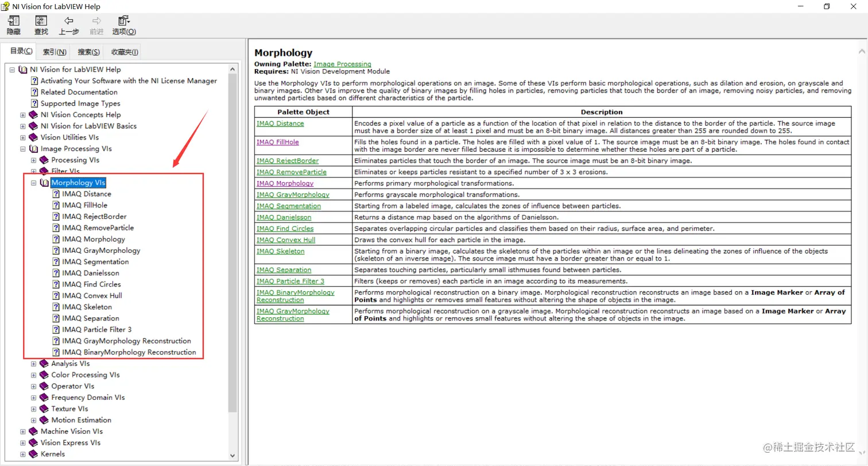The height and width of the screenshot is (466, 868).
Task: Select IMAQ Segmentation in the tree
Action: (x=95, y=261)
